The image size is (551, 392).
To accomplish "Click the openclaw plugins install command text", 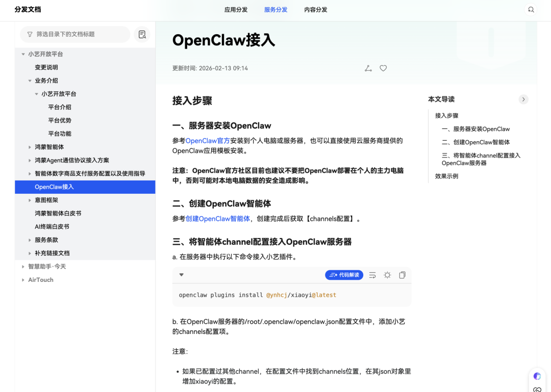I will click(258, 295).
